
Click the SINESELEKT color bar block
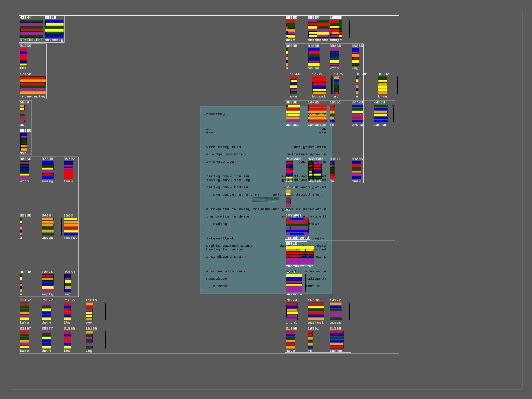[32, 29]
